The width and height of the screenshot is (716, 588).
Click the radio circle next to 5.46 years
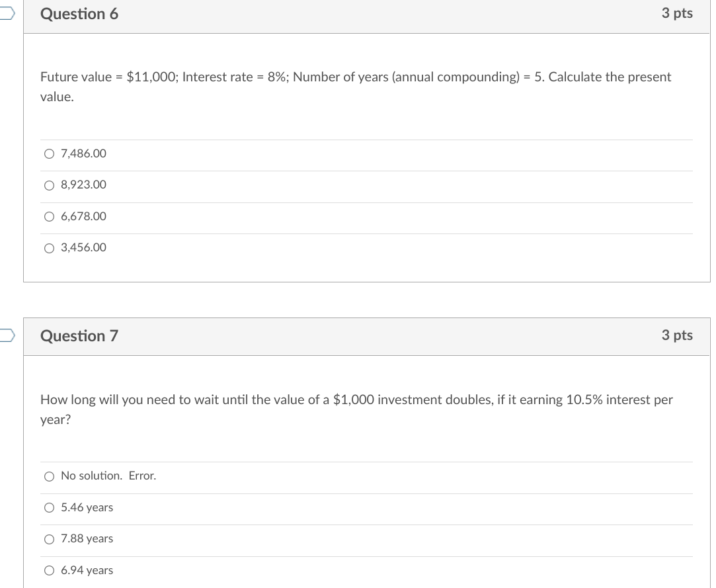pos(49,507)
